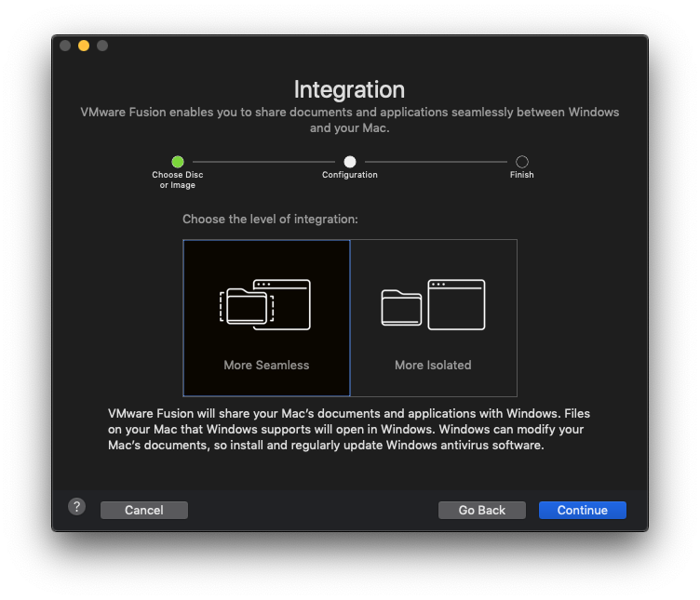Click the 'Choose Disc or Image' step label
This screenshot has height=600, width=700.
(178, 180)
